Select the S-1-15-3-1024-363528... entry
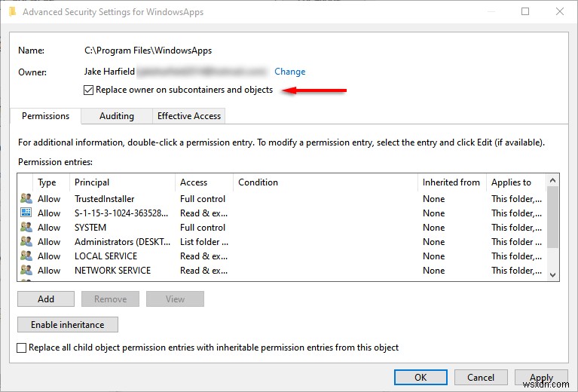Screen dimensions: 578x392 [121, 213]
